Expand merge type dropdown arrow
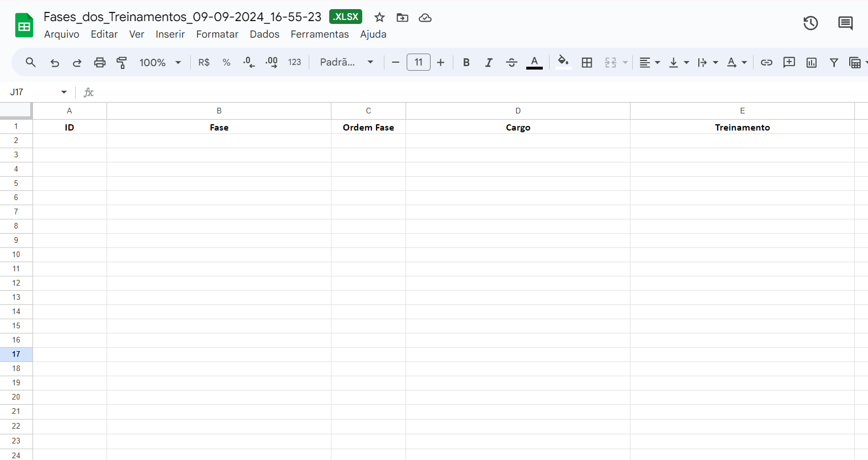The height and width of the screenshot is (460, 868). [625, 62]
